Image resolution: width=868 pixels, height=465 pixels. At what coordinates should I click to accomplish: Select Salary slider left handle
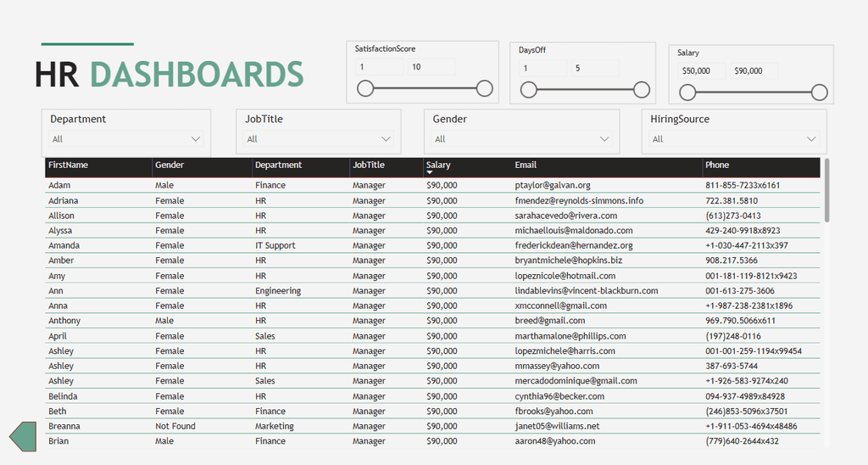point(687,92)
